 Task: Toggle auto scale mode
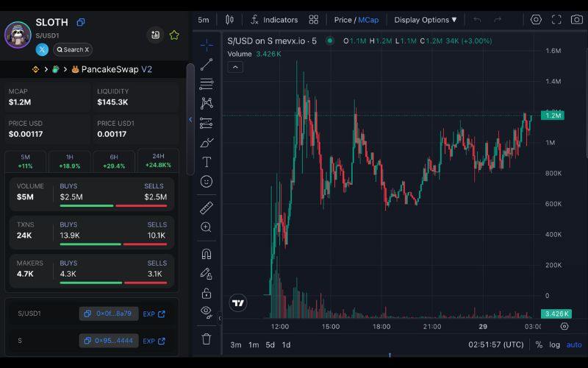(574, 344)
